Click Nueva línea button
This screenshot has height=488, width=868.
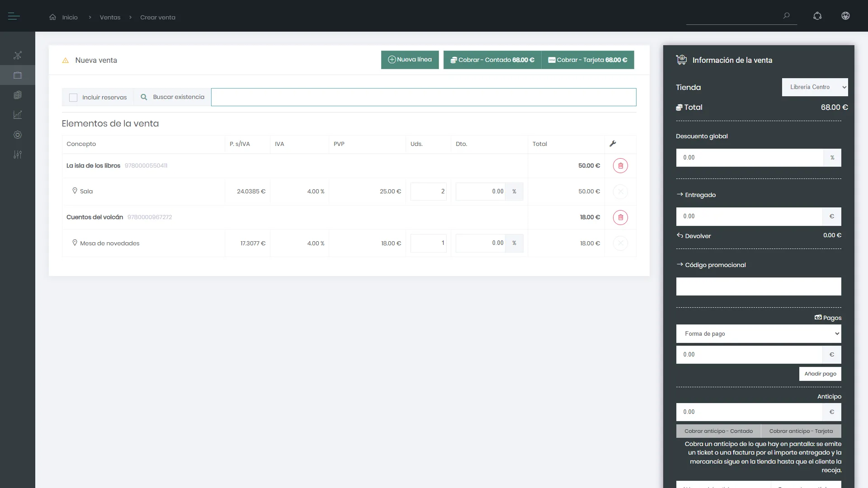coord(410,60)
